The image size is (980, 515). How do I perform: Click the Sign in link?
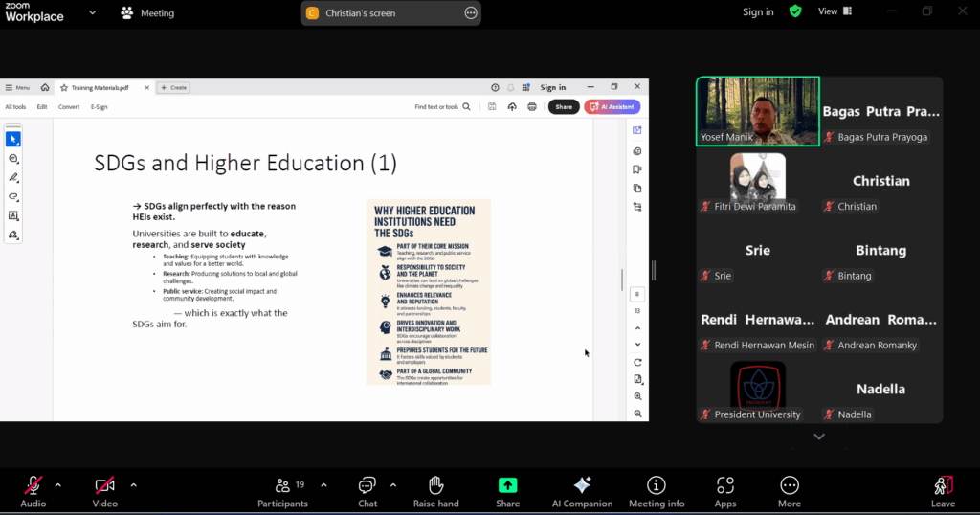tap(757, 11)
